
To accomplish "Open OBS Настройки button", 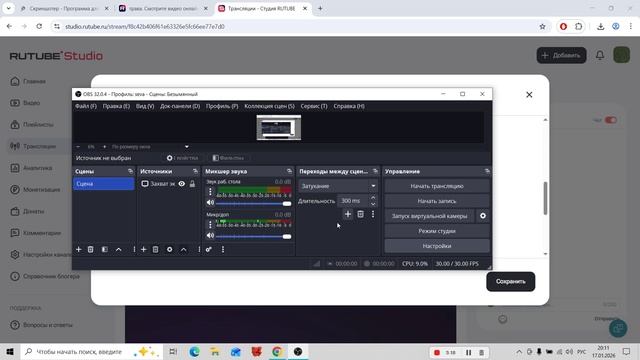I will 437,246.
